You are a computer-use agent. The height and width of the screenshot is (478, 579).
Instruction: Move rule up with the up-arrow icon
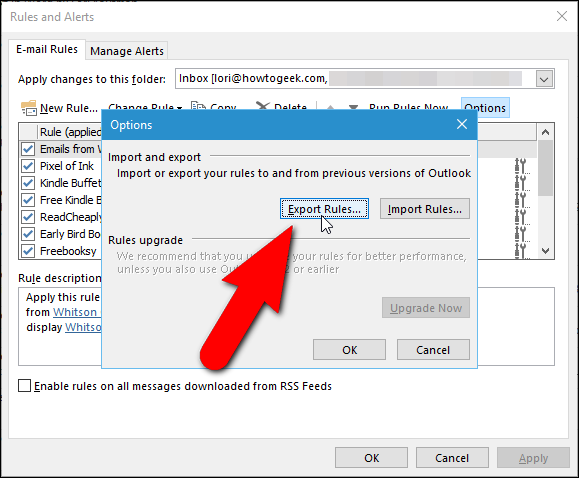point(330,107)
